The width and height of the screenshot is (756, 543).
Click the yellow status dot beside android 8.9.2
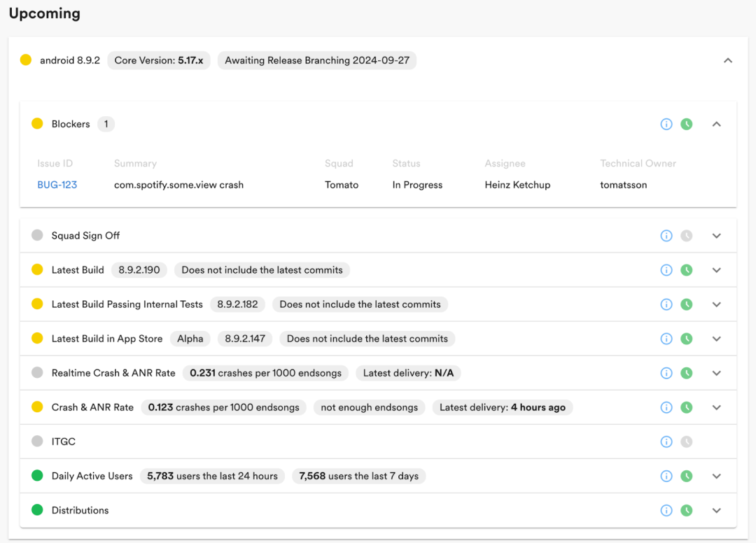click(26, 60)
